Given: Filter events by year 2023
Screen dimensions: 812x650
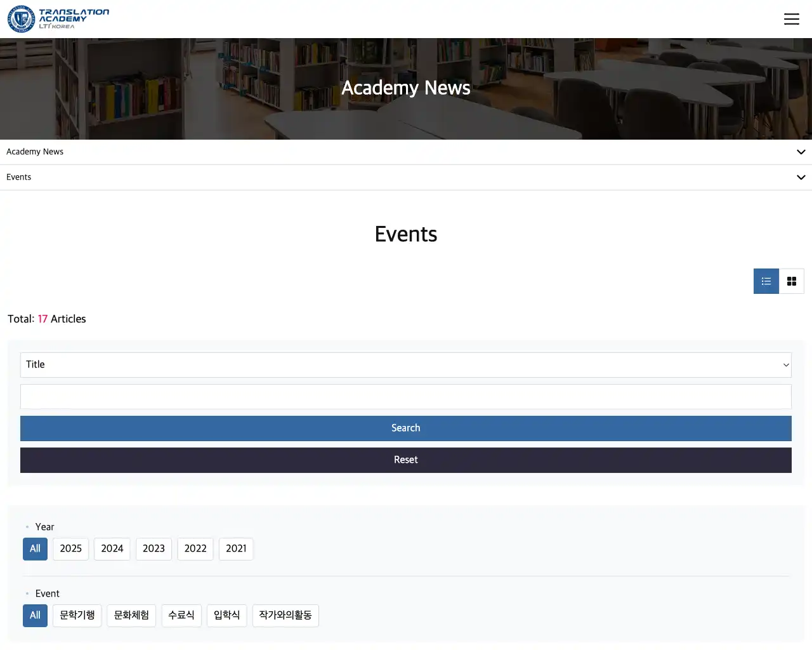Looking at the screenshot, I should tap(154, 549).
